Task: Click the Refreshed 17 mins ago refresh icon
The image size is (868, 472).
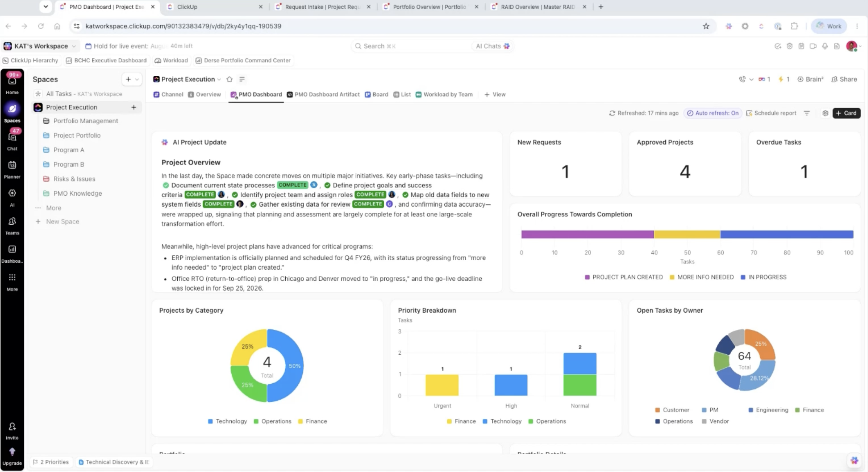Action: click(612, 113)
